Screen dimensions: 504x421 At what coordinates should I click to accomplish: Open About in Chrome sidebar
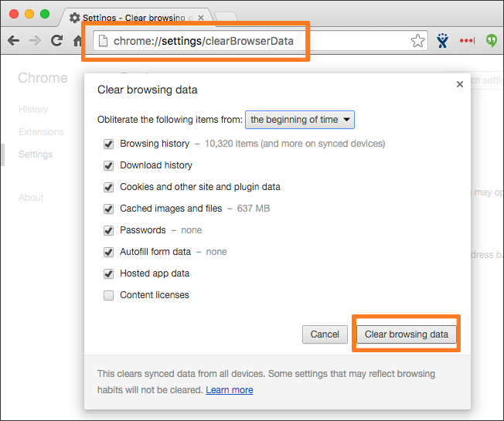pos(31,198)
